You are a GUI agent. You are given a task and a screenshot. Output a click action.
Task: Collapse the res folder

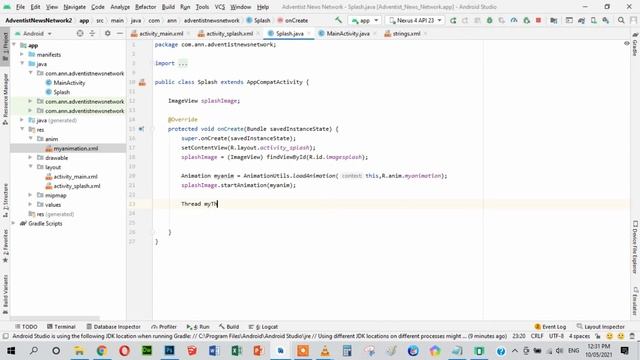(22, 130)
